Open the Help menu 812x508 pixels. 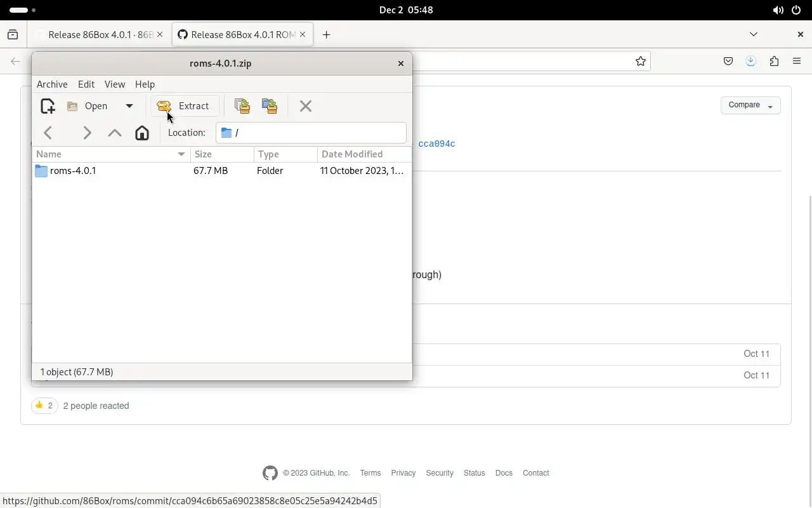(145, 84)
